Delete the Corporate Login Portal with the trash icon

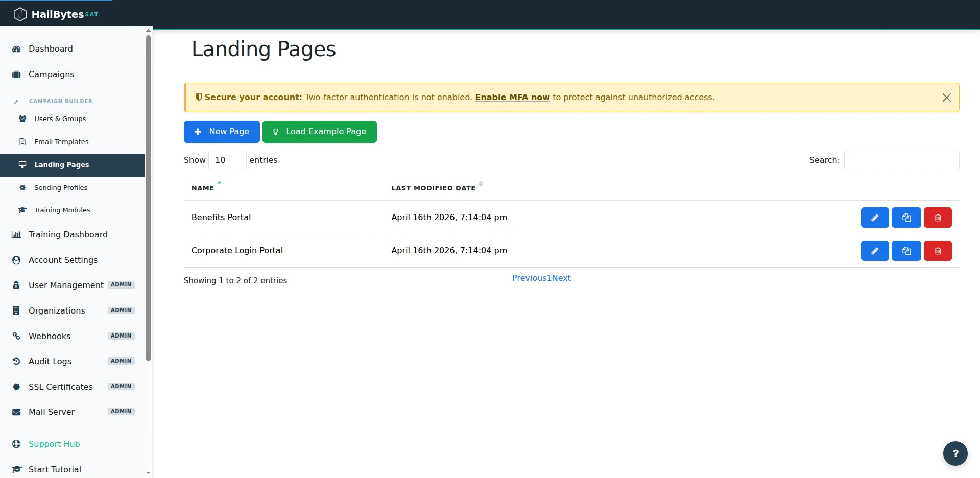938,250
